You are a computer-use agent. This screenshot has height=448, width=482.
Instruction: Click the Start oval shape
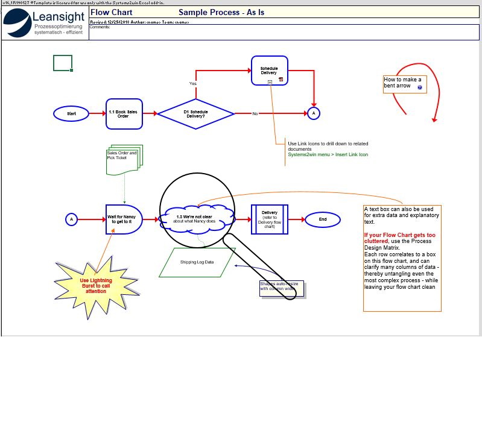pyautogui.click(x=71, y=113)
